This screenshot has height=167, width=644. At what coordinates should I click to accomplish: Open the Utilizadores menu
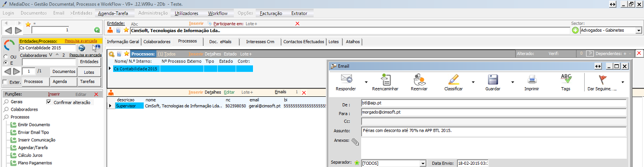(x=187, y=13)
